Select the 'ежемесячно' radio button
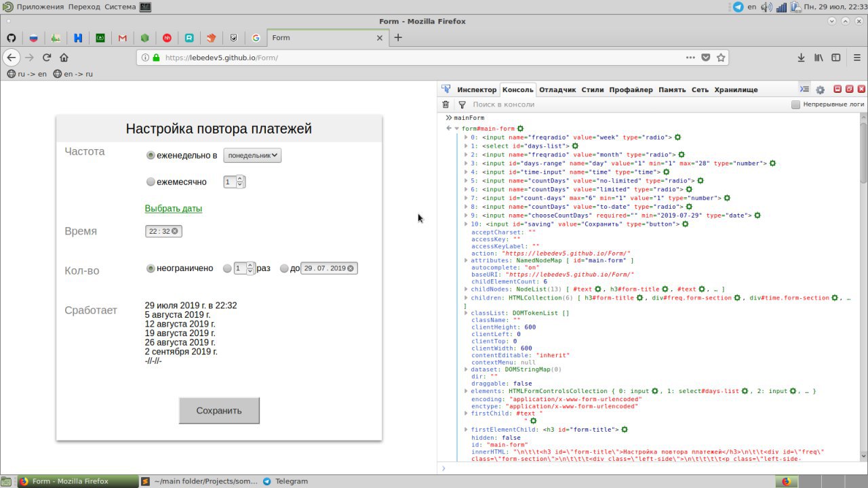 coord(151,182)
